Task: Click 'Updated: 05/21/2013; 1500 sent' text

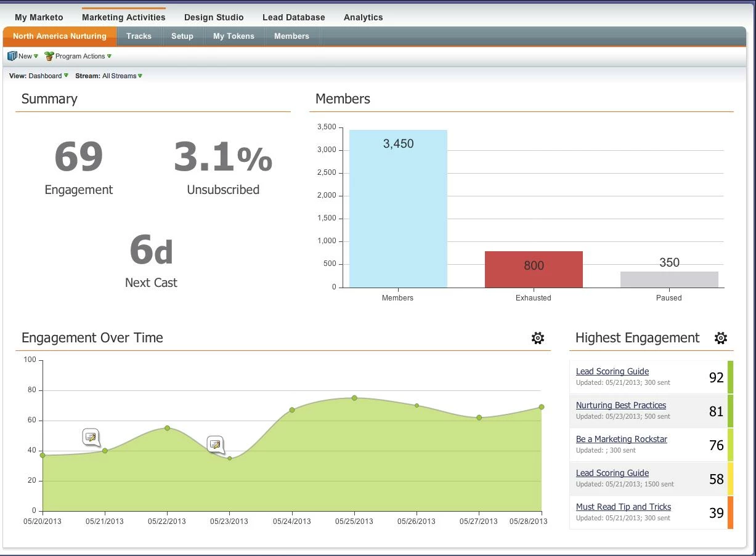Action: point(625,485)
